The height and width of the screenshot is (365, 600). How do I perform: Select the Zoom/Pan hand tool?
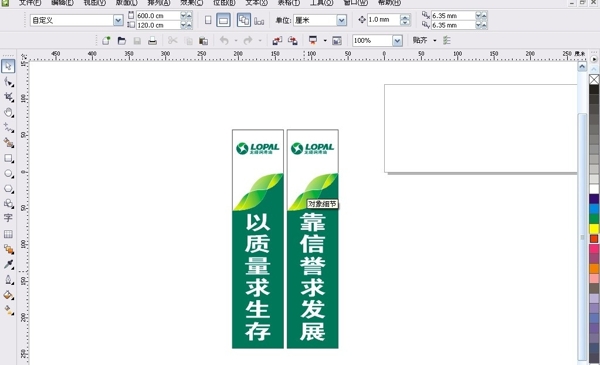pyautogui.click(x=8, y=112)
